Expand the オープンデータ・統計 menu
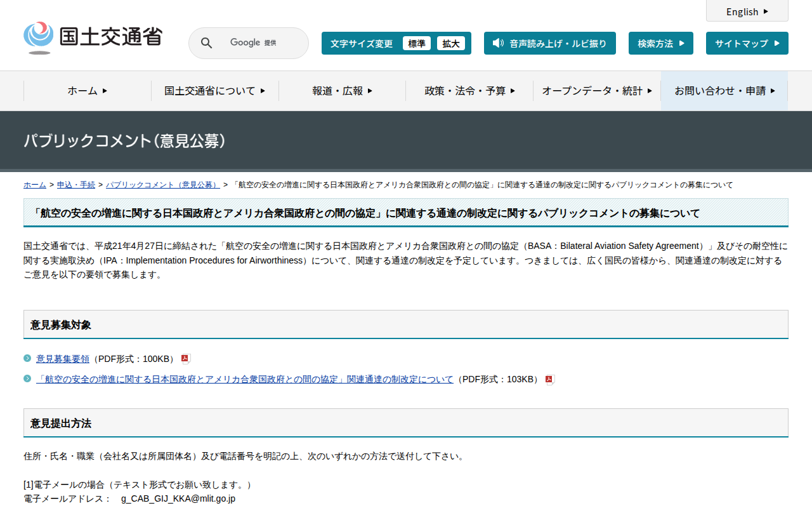 pyautogui.click(x=596, y=91)
